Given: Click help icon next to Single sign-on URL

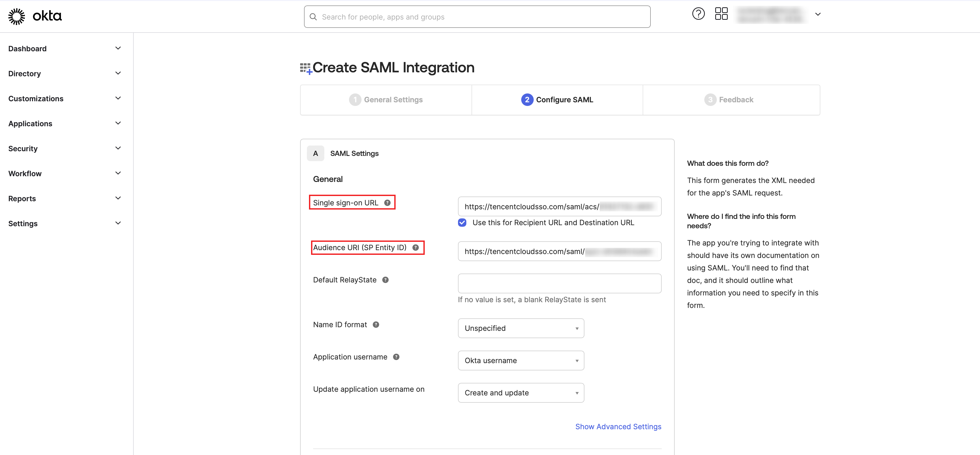Looking at the screenshot, I should coord(387,203).
